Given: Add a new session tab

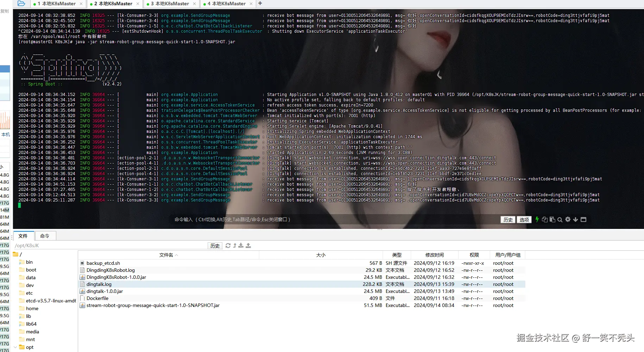Looking at the screenshot, I should (x=260, y=4).
